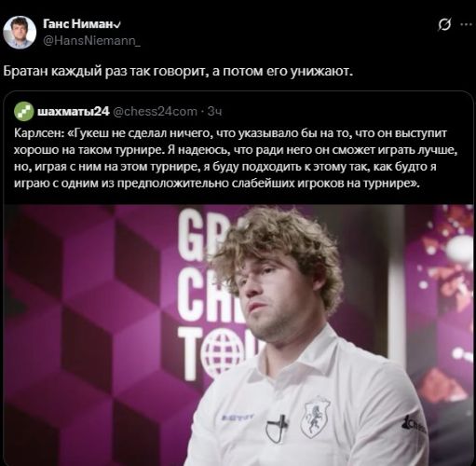Viewport: 476px width, 466px height.
Task: Click the Ганс Ниман display name
Action: 78,24
